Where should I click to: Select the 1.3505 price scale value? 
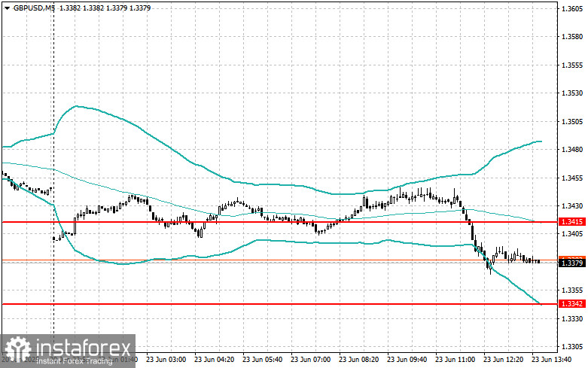[x=572, y=121]
